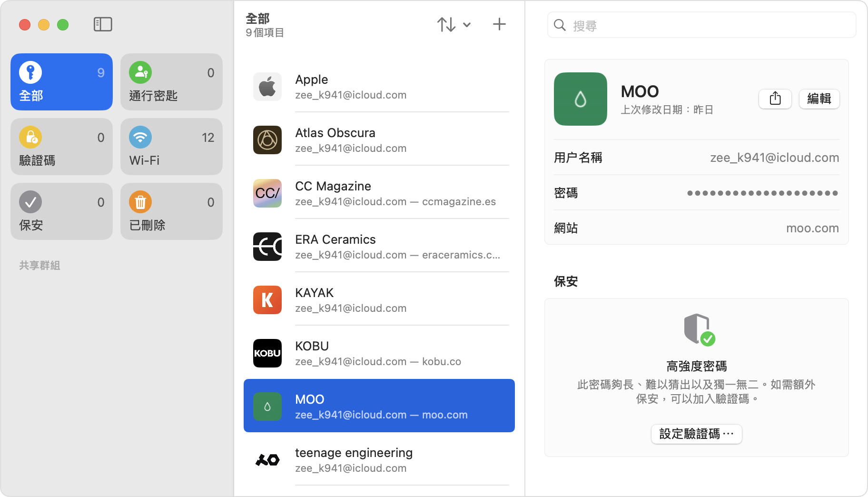Click the small MOO droplet icon in list

point(267,407)
